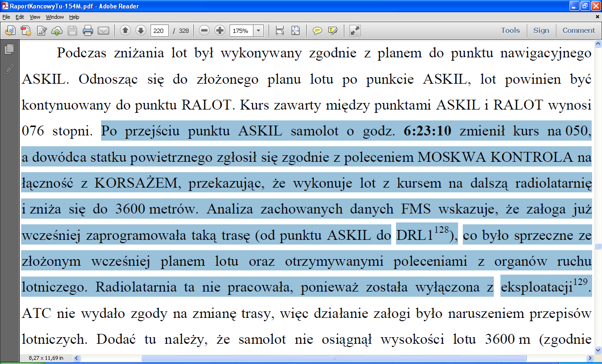The height and width of the screenshot is (364, 602).
Task: Click the Adobe Reader title bar icon
Action: point(5,6)
